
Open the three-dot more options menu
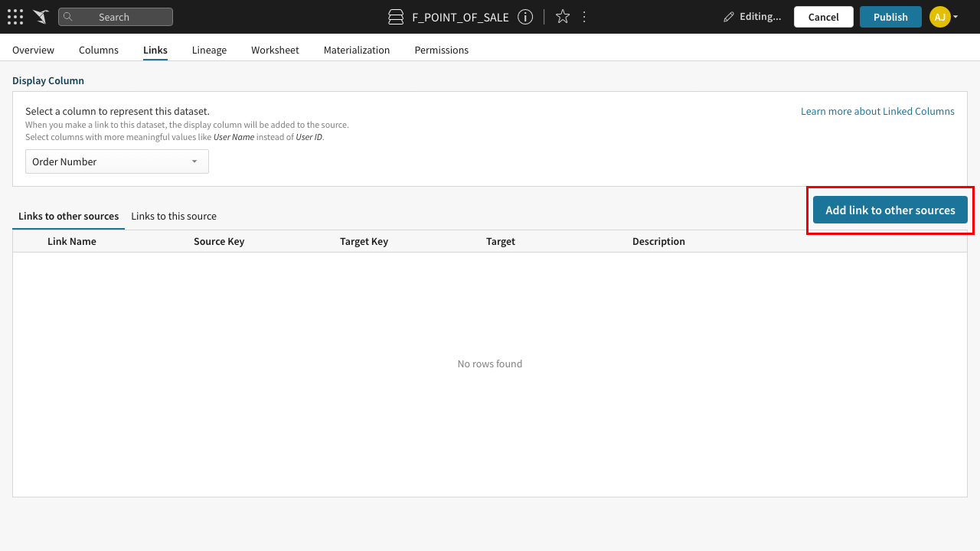click(585, 17)
